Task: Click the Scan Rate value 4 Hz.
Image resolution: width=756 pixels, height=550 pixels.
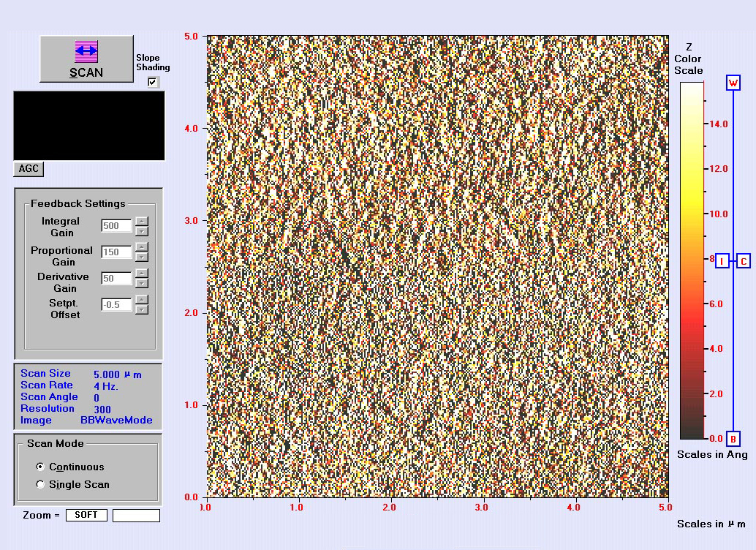Action: click(106, 386)
